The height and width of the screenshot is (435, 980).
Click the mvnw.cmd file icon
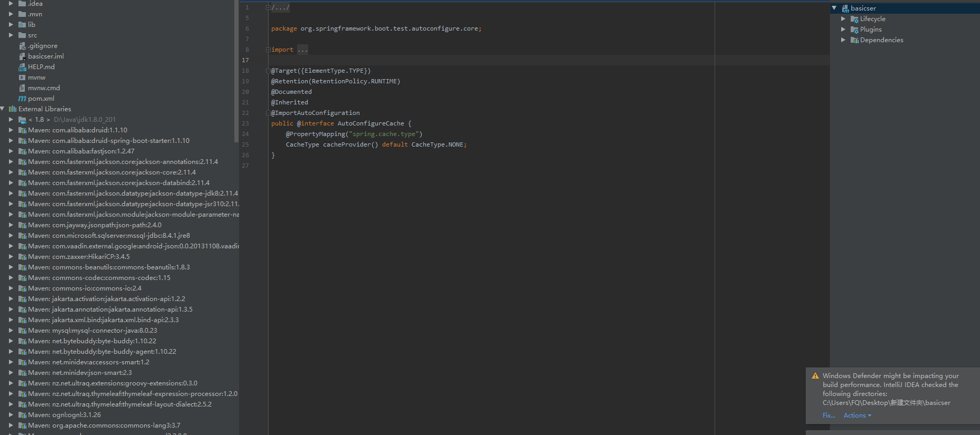pyautogui.click(x=22, y=88)
